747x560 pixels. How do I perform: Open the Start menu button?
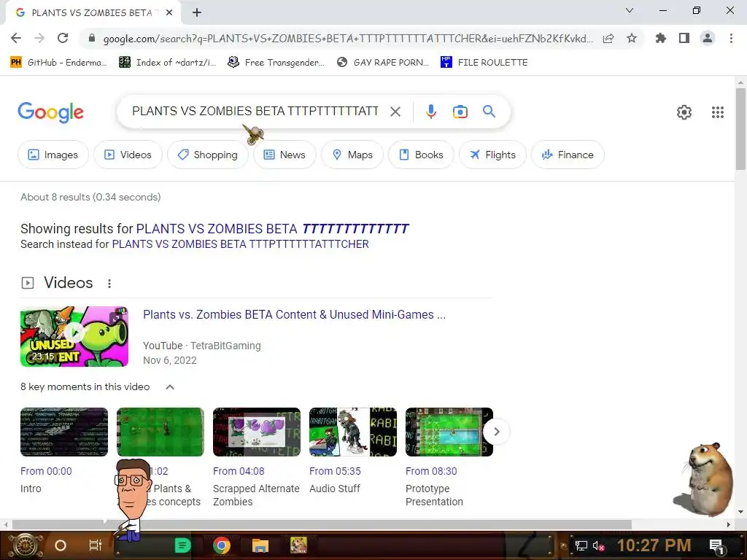(x=25, y=545)
